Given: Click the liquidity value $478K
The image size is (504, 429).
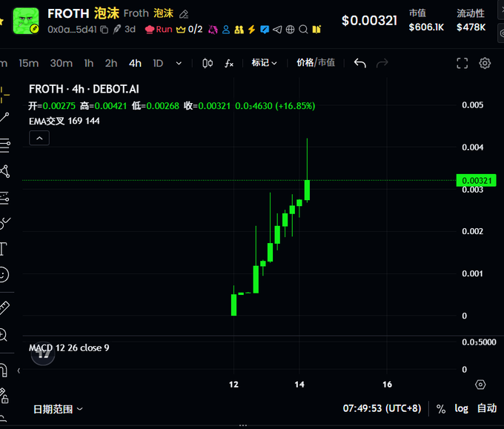Looking at the screenshot, I should point(471,27).
